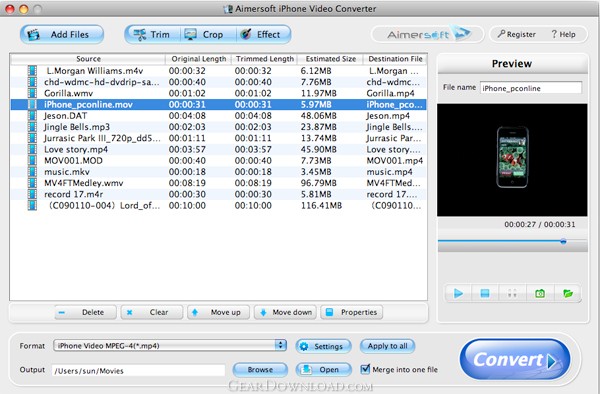Sort by Original Length column header
The image size is (600, 394).
click(198, 59)
